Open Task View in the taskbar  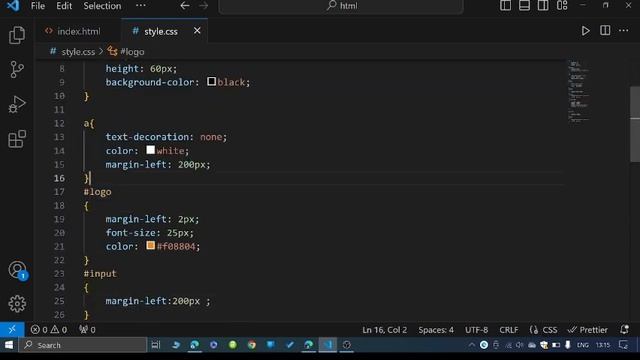(156, 345)
